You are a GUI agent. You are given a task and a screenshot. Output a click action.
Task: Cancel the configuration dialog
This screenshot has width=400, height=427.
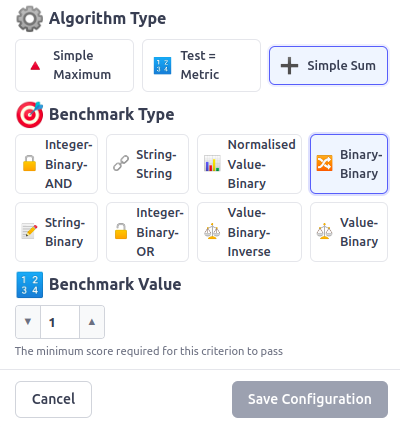click(x=53, y=399)
